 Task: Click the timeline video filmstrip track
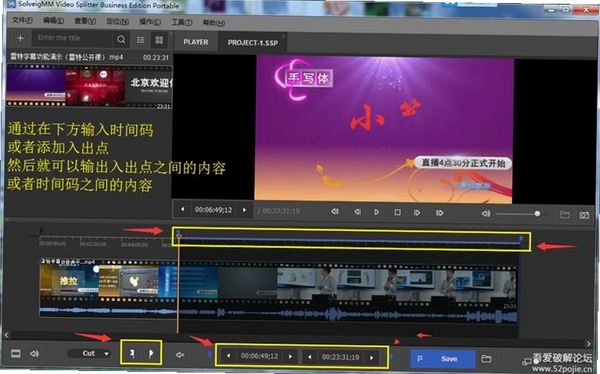coord(278,283)
